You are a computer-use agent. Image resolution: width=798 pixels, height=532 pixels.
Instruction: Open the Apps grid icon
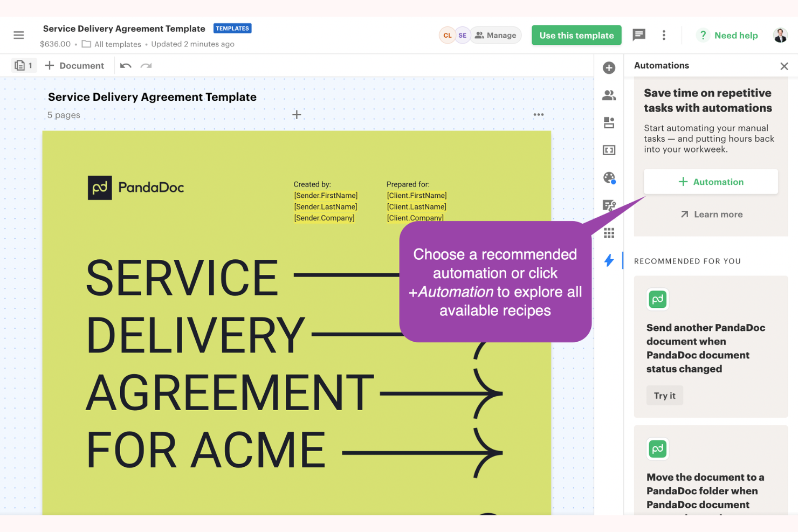click(609, 233)
